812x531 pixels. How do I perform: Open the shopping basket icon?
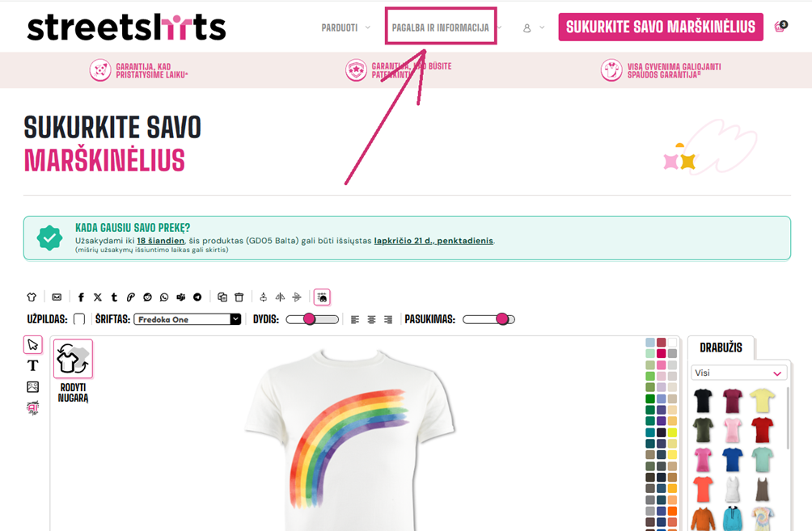pyautogui.click(x=780, y=27)
